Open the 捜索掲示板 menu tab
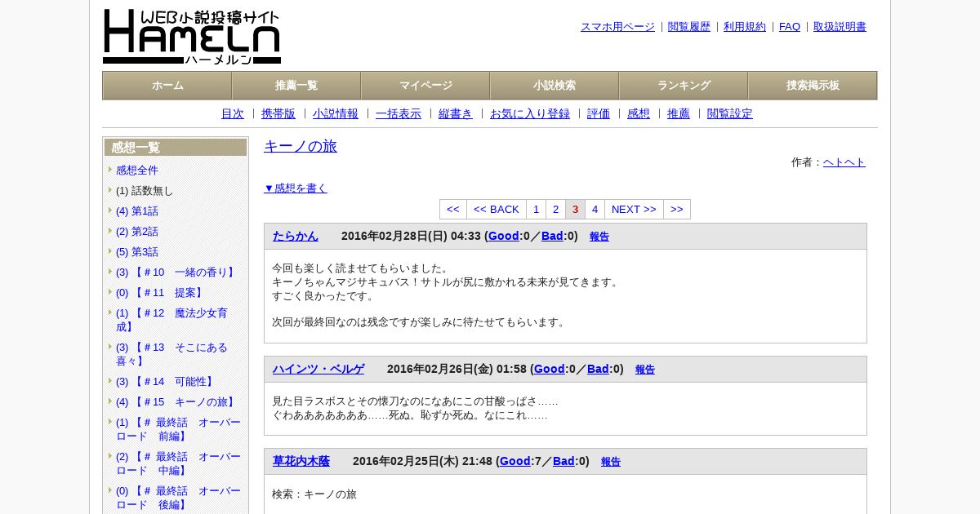The width and height of the screenshot is (980, 514). coord(813,85)
